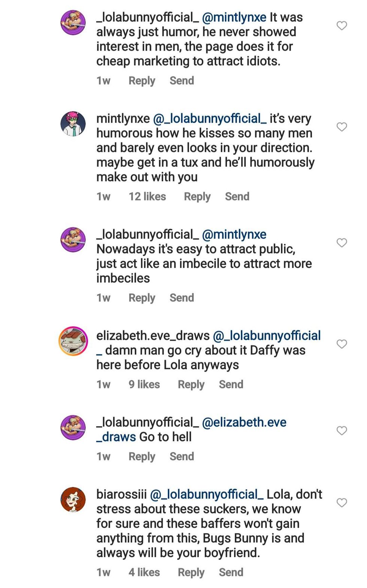
Task: Open biarossiii username link
Action: tap(121, 494)
